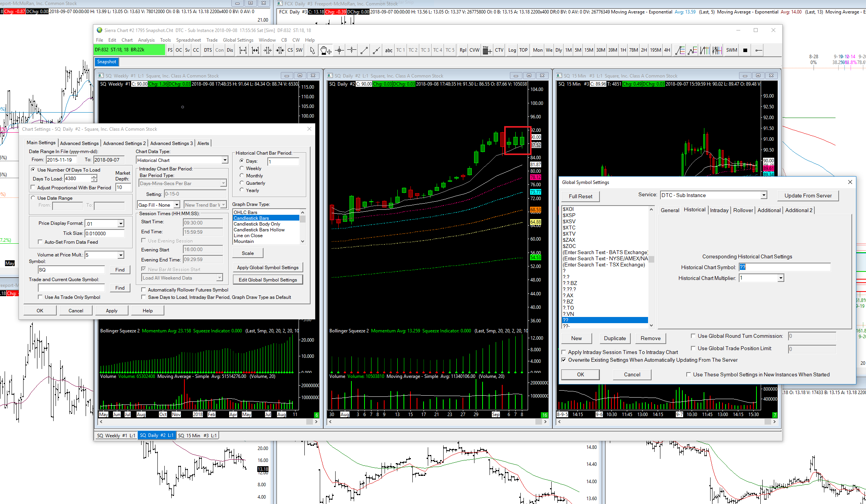The width and height of the screenshot is (866, 504).
Task: Open the Chart Data Type dropdown
Action: 225,160
